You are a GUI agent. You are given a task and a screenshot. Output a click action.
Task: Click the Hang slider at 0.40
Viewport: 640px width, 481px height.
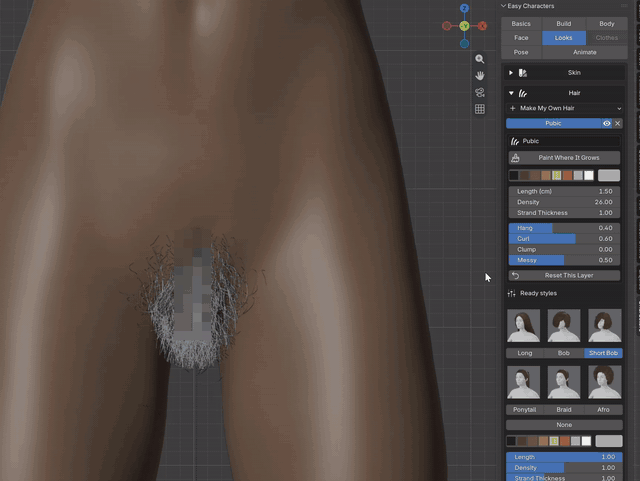click(x=564, y=228)
